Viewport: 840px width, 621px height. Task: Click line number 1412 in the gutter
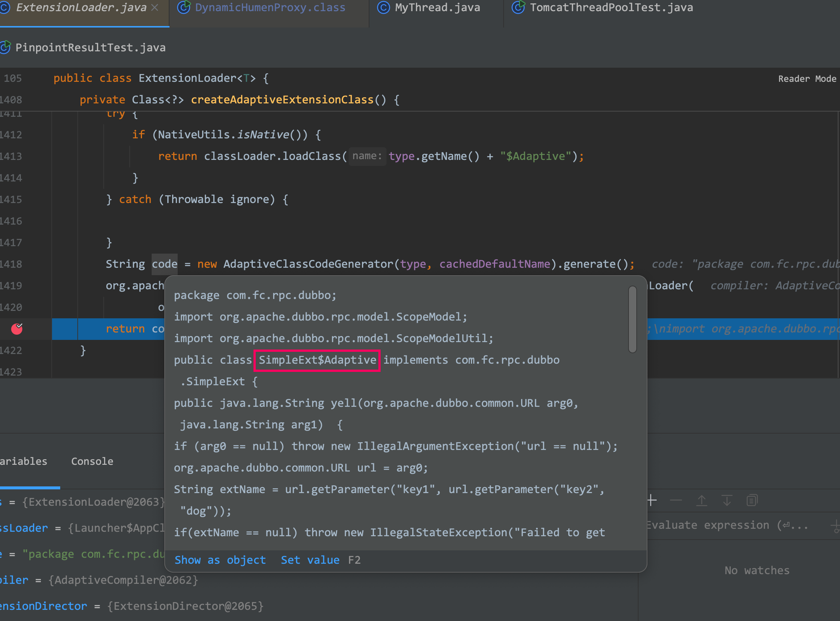pos(11,135)
